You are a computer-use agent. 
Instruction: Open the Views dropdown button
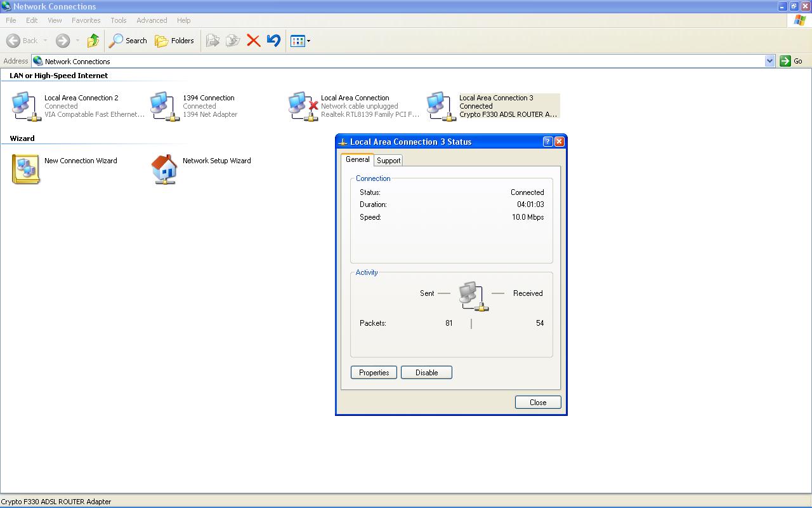click(300, 41)
